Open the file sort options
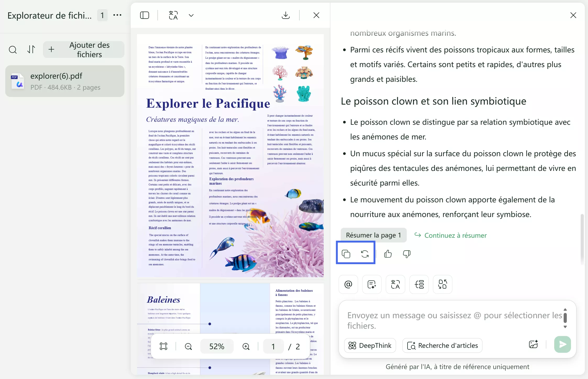Image resolution: width=588 pixels, height=379 pixels. click(31, 50)
